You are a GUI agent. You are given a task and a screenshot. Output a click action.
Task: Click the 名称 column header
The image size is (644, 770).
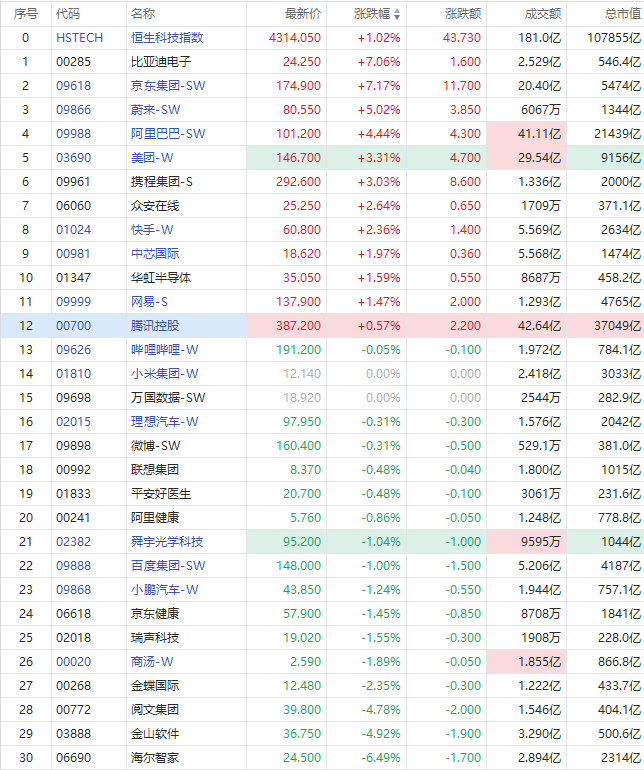click(x=143, y=14)
